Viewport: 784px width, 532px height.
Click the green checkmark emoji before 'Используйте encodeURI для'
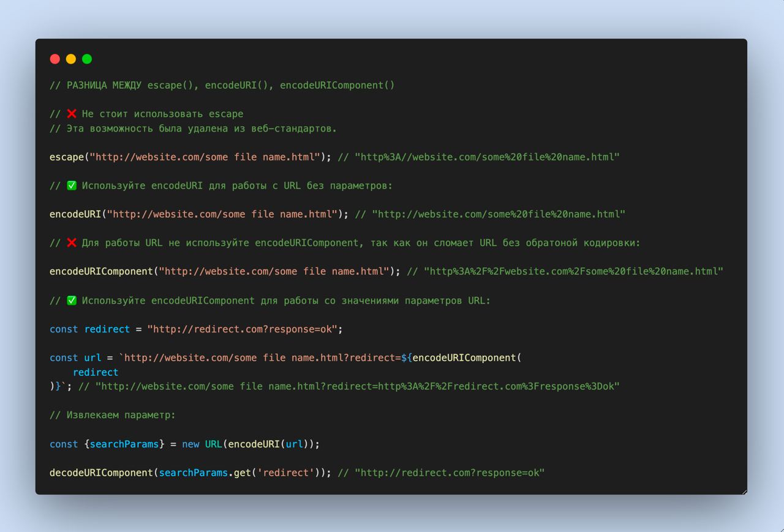tap(72, 185)
